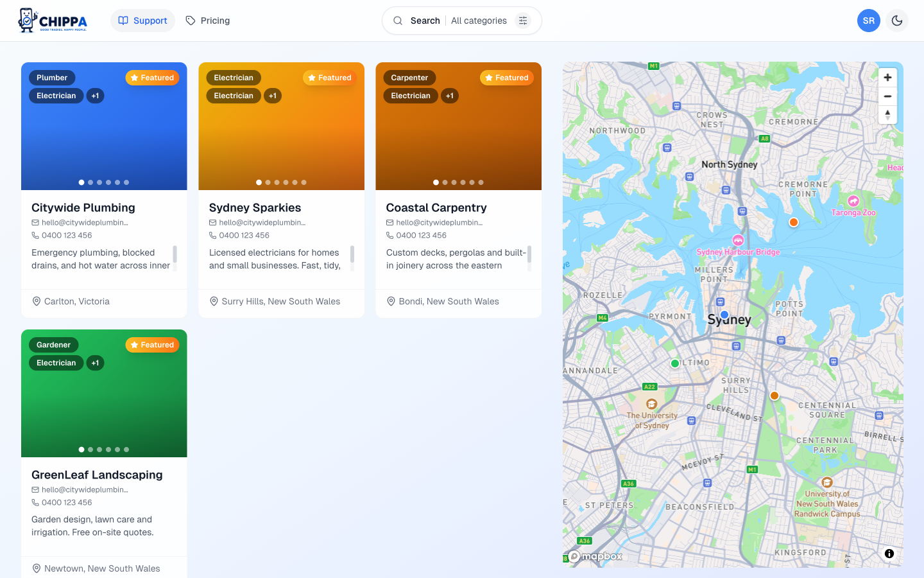Image resolution: width=924 pixels, height=578 pixels.
Task: Click Taronga Zoo map label
Action: pyautogui.click(x=853, y=213)
